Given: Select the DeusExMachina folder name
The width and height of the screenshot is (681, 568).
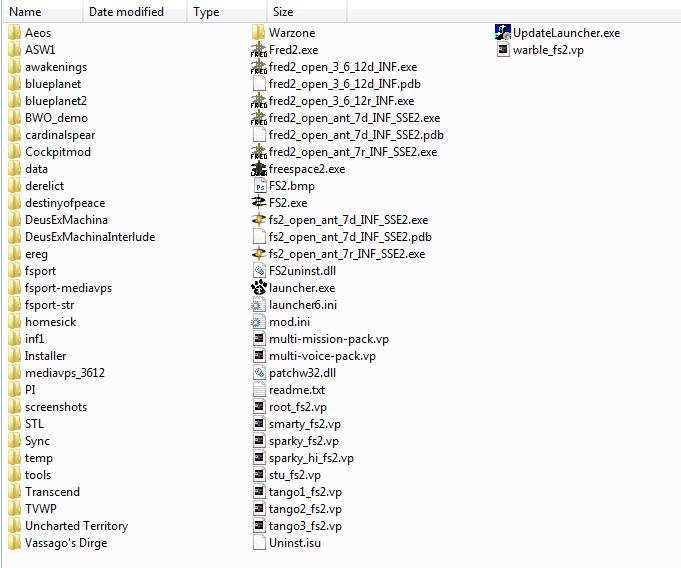Looking at the screenshot, I should [x=66, y=220].
